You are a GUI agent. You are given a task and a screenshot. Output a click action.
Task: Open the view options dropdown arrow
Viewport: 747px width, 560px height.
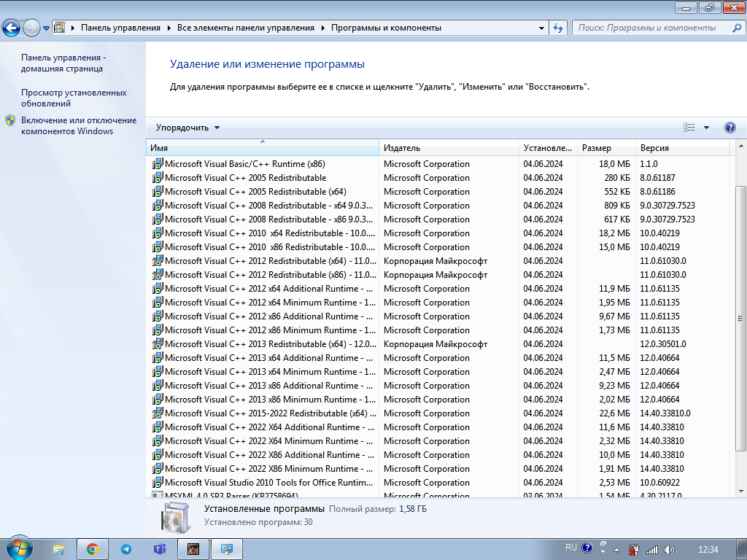[706, 128]
